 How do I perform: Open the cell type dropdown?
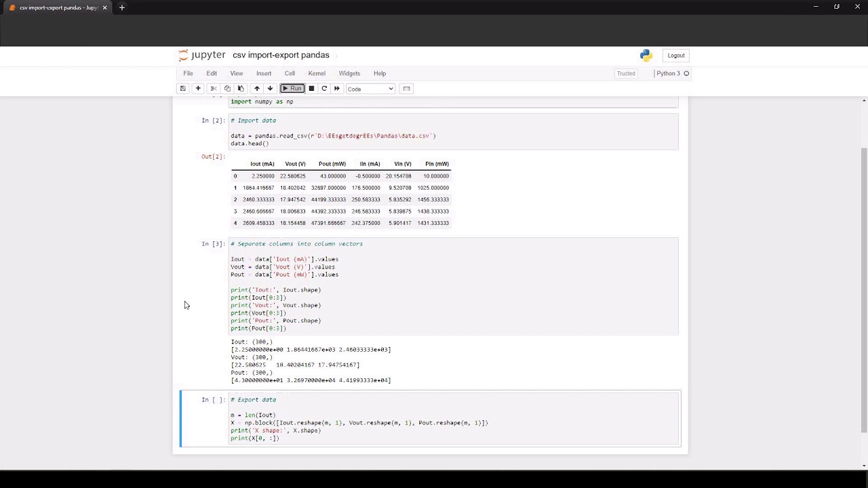(370, 89)
